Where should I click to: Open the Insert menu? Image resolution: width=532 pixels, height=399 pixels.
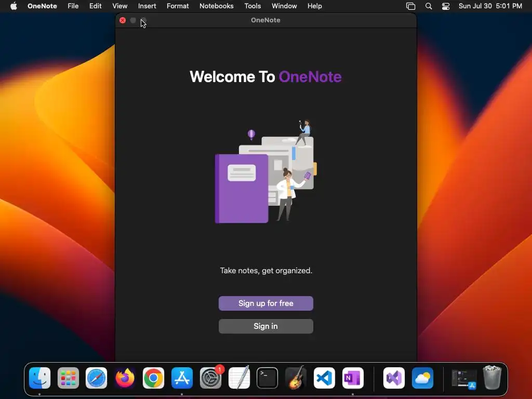click(147, 6)
